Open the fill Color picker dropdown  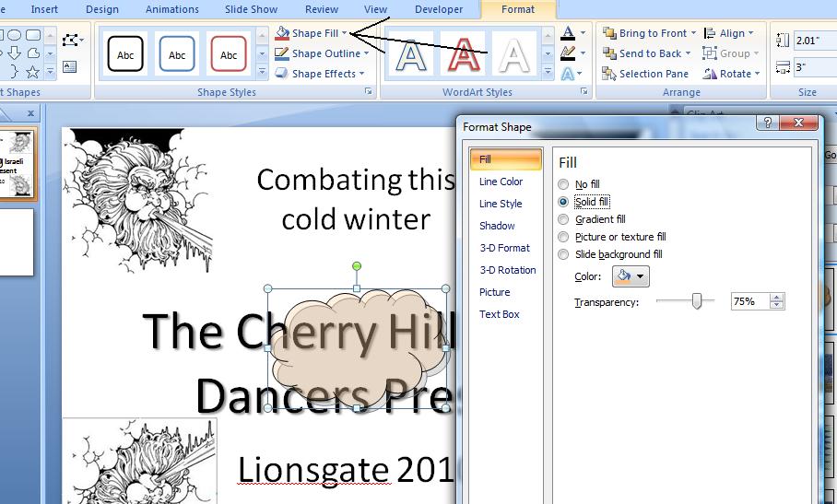pos(631,276)
